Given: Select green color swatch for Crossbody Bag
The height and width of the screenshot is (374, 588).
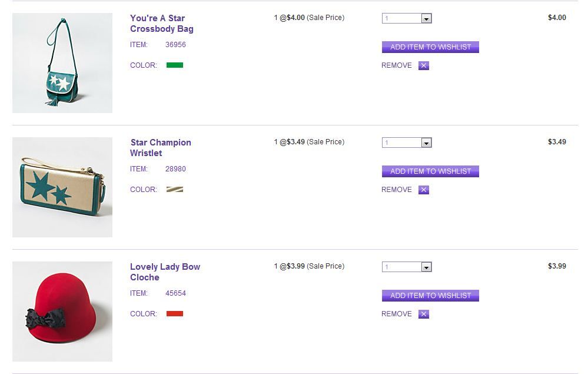Looking at the screenshot, I should click(x=175, y=65).
